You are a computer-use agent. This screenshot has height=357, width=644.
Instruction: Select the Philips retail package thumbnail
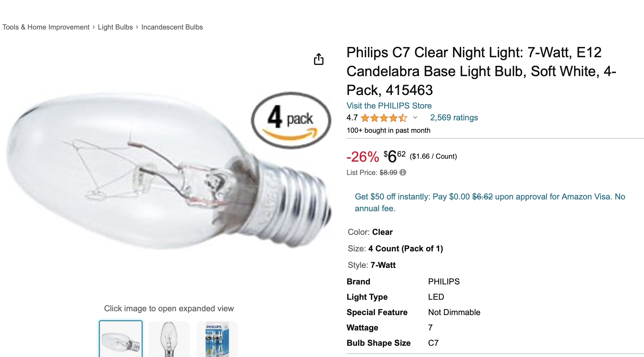pos(217,339)
